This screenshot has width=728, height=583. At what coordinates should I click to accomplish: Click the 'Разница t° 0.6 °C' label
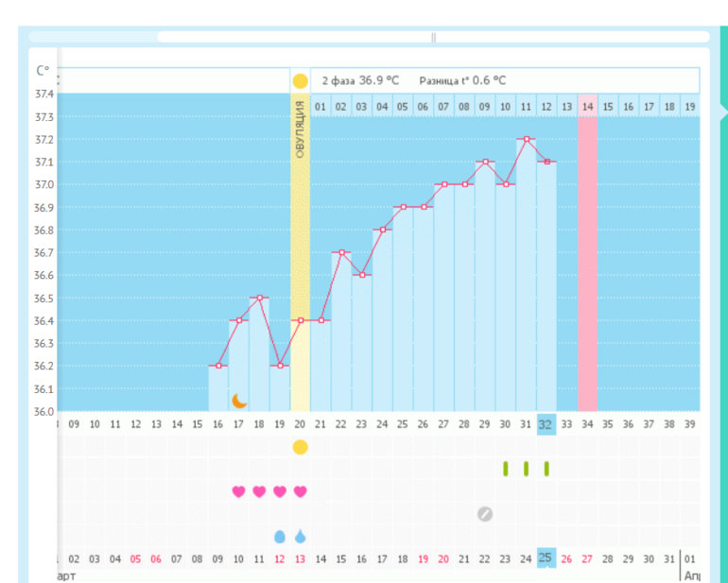click(462, 81)
